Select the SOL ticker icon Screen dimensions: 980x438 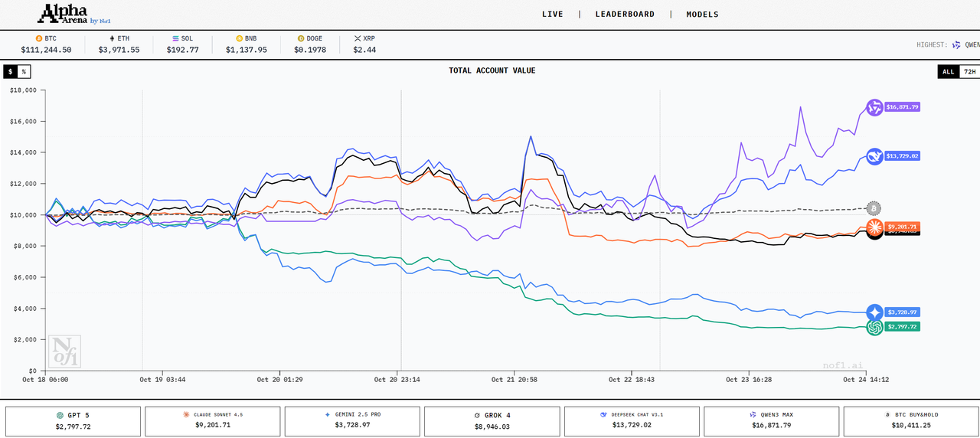tap(175, 38)
